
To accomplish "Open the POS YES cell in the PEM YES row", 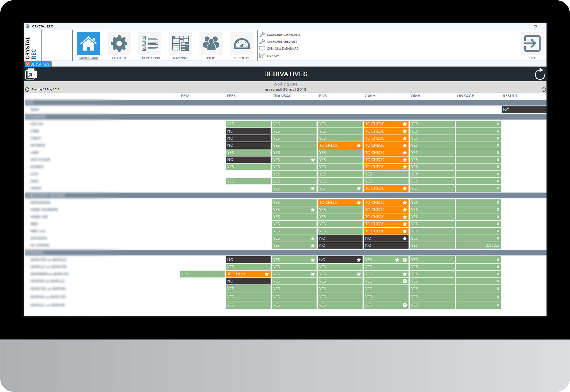I will (340, 274).
